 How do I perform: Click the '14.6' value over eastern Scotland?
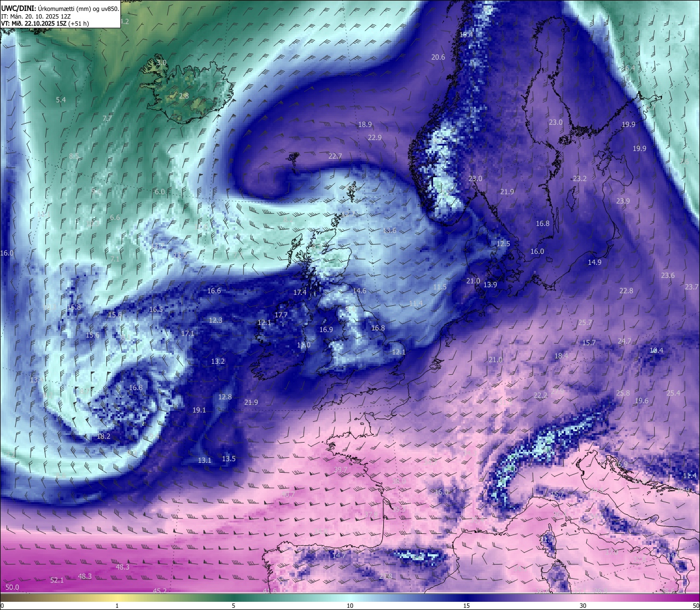pyautogui.click(x=359, y=291)
